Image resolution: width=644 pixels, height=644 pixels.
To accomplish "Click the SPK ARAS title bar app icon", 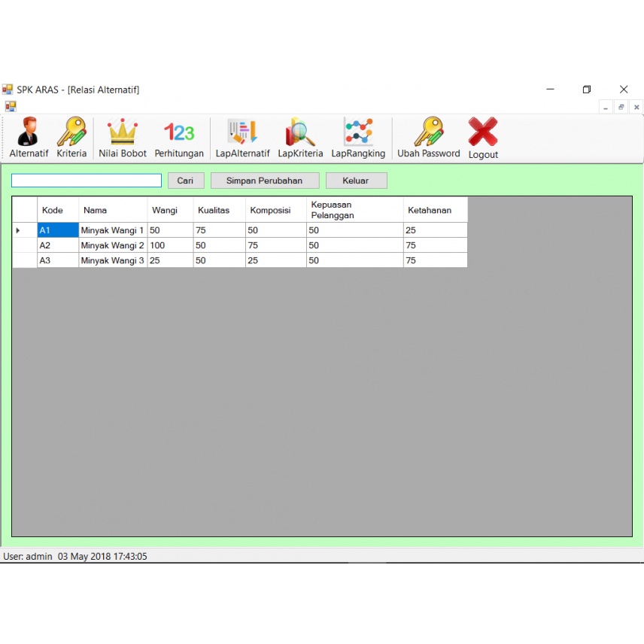I will coord(8,89).
